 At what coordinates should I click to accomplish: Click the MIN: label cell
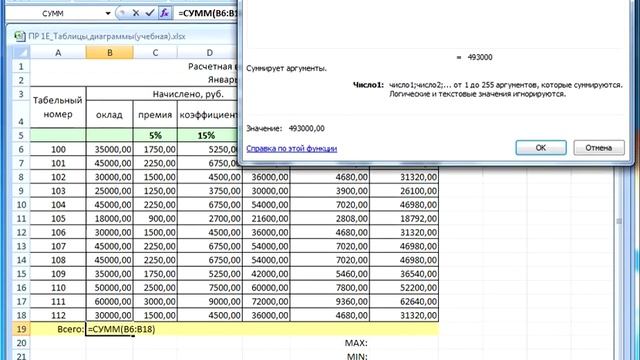tap(330, 356)
